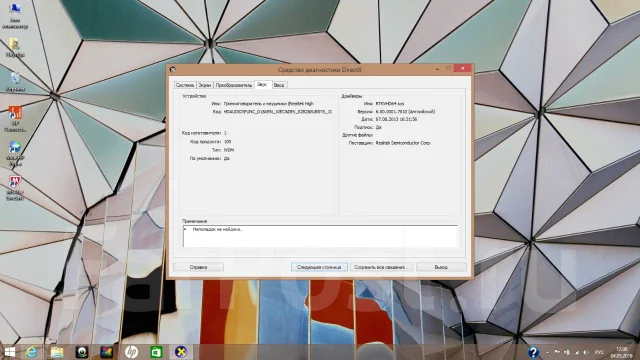
Task: Click the Realtek Semiconductor Corp. vendor value
Action: coord(403,143)
